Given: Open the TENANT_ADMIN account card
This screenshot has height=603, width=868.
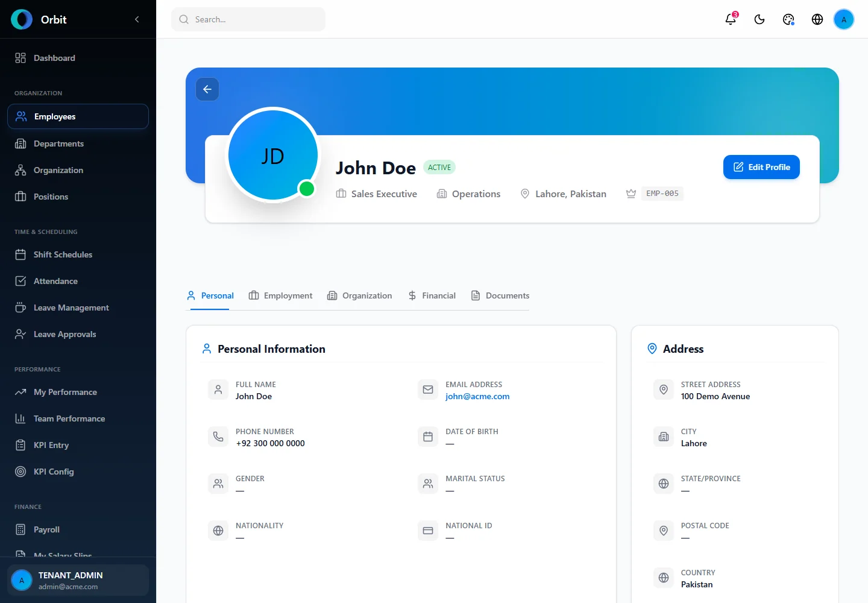Looking at the screenshot, I should 78,580.
